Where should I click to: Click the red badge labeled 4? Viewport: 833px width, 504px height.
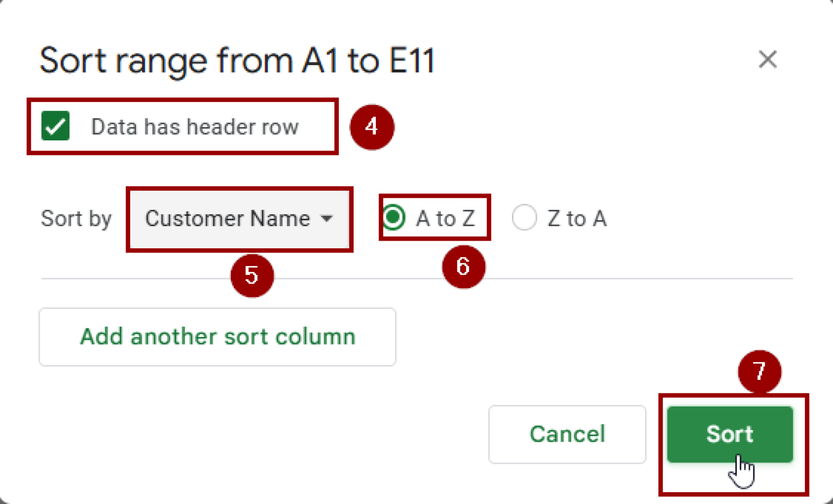click(x=372, y=126)
